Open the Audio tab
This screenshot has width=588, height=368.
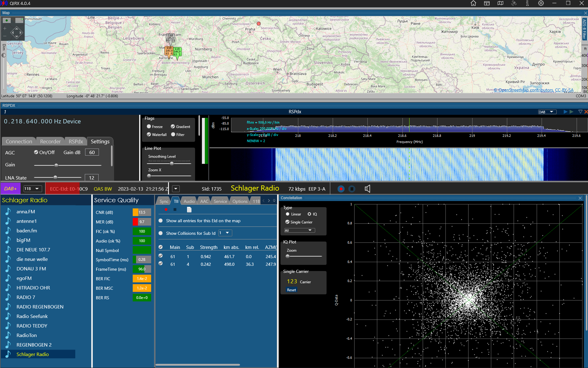[189, 201]
